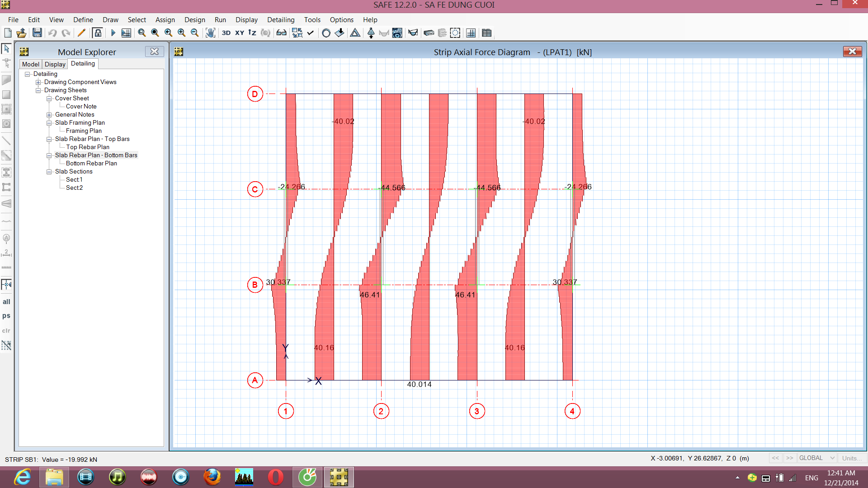
Task: Select Top Rebar Plan tree item
Action: (88, 147)
